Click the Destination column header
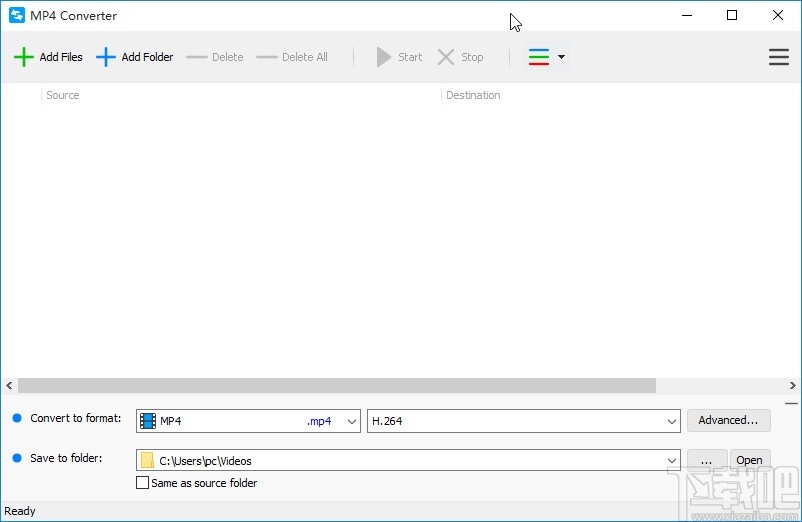Image resolution: width=802 pixels, height=522 pixels. coord(473,95)
